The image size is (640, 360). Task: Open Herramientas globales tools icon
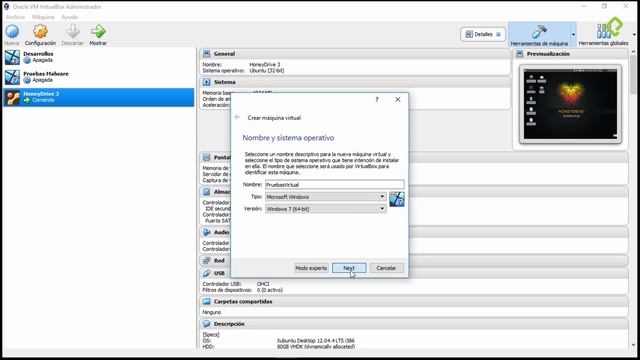[609, 29]
